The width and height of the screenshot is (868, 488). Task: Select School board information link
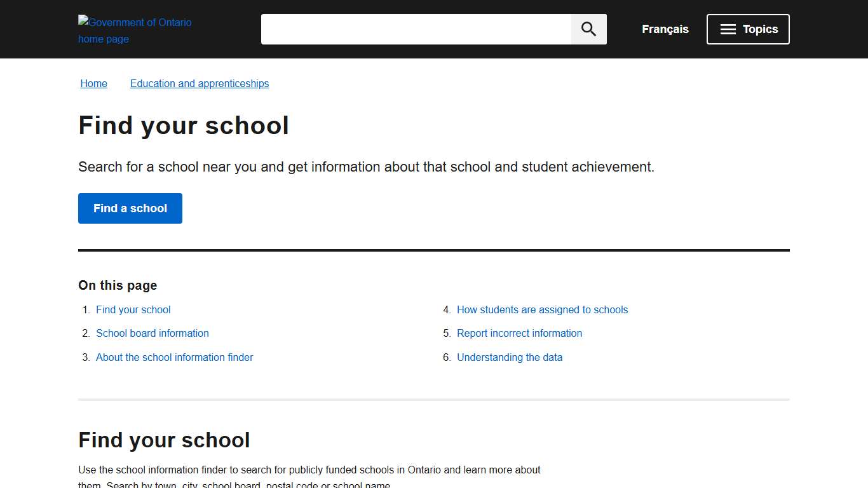click(x=152, y=333)
